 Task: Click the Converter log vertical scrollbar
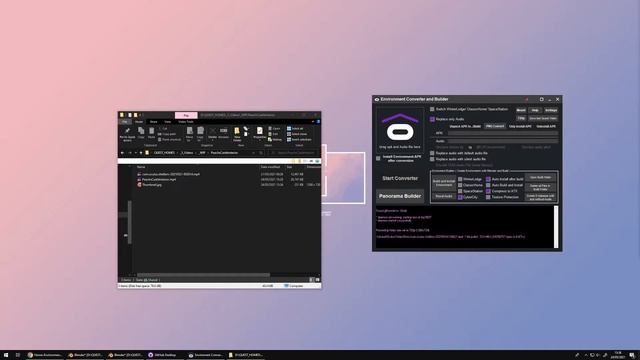pyautogui.click(x=556, y=227)
